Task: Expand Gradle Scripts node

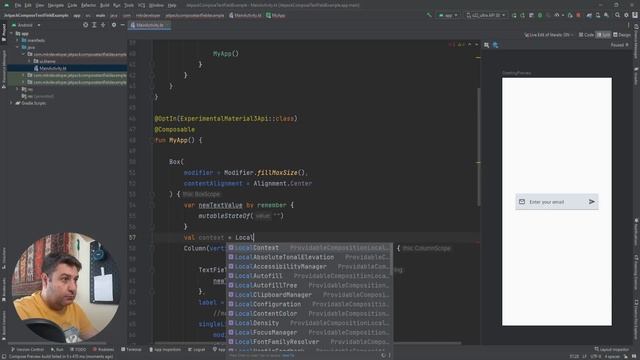Action: click(x=11, y=103)
